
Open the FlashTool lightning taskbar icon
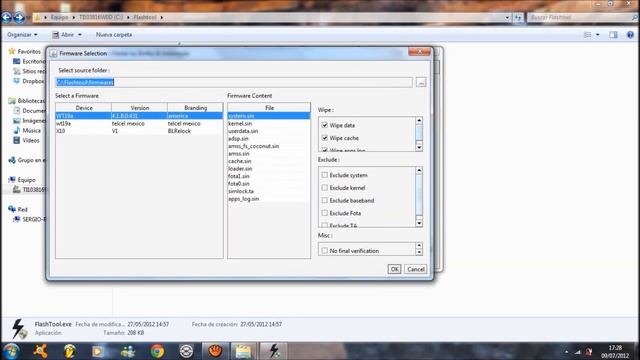click(274, 351)
